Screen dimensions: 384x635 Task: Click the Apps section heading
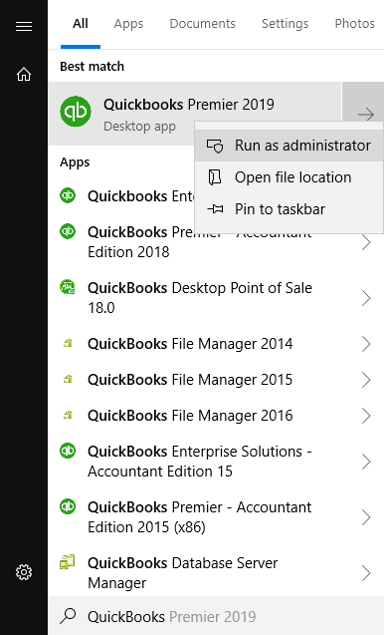[75, 162]
